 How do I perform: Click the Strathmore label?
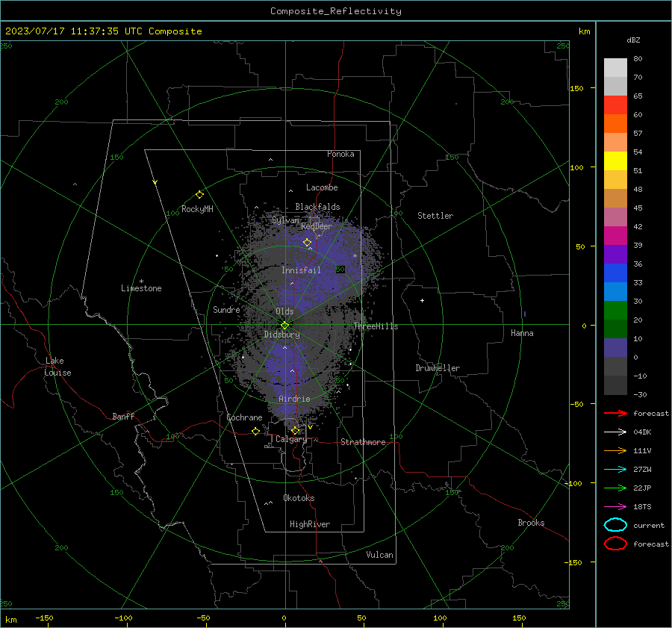click(363, 442)
